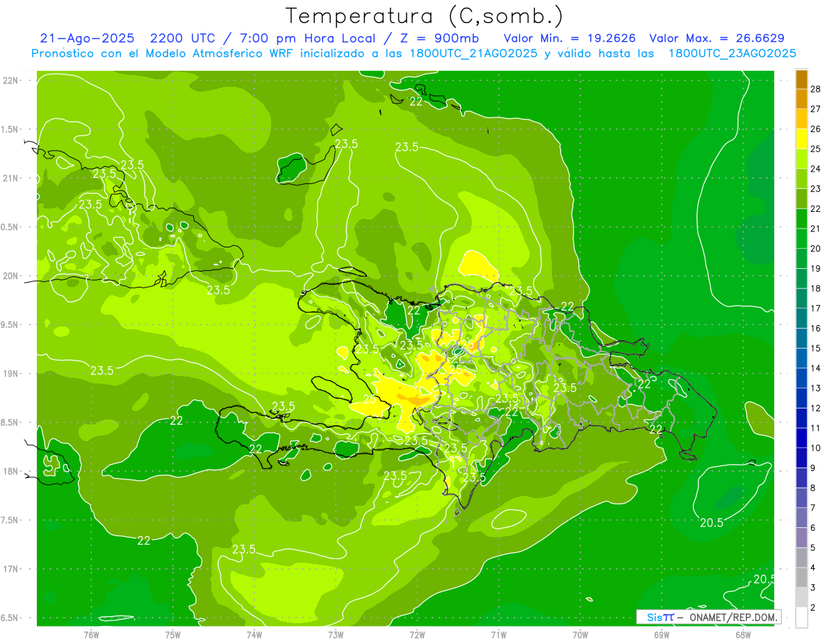
Task: Click the '70W' longitude axis label
Action: [580, 634]
